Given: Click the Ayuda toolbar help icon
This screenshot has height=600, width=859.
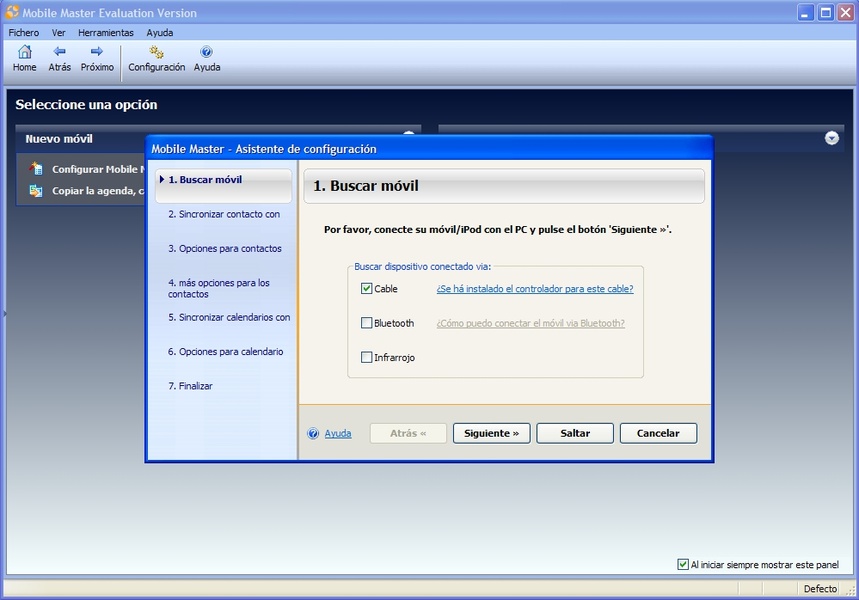Looking at the screenshot, I should (x=207, y=52).
